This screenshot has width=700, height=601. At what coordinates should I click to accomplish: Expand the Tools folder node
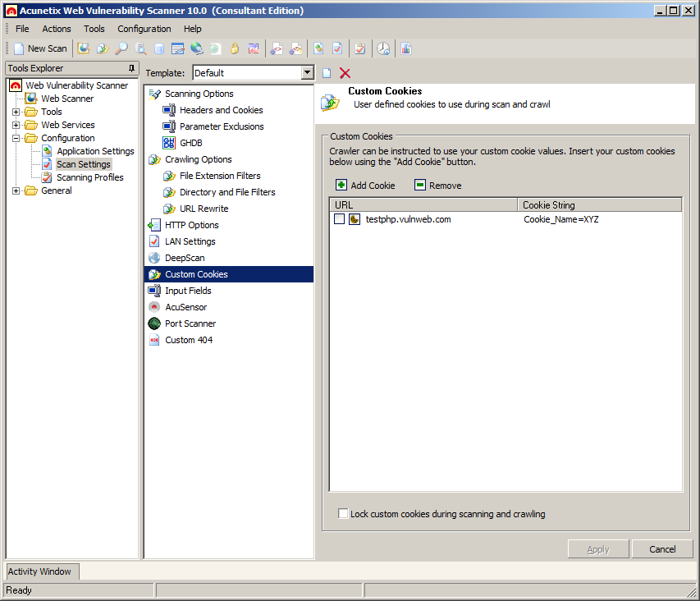pyautogui.click(x=16, y=112)
